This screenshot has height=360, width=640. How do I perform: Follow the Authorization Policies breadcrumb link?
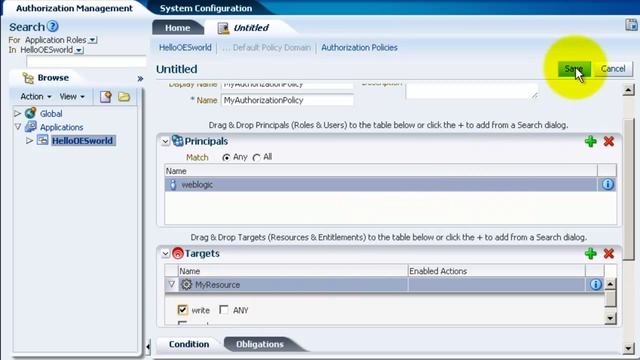[359, 47]
